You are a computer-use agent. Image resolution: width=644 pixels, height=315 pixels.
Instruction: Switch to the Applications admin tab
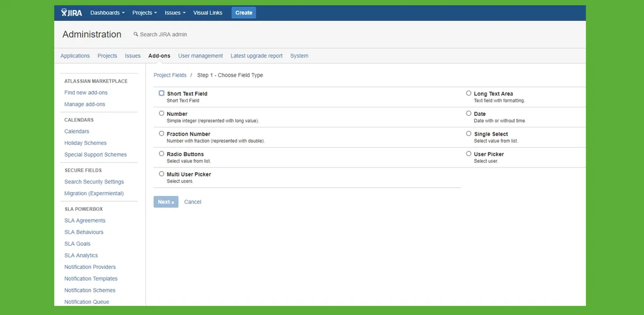(75, 56)
